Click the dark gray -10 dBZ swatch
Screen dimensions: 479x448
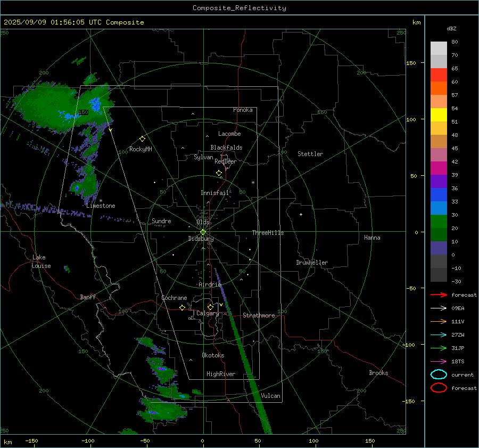coord(439,275)
